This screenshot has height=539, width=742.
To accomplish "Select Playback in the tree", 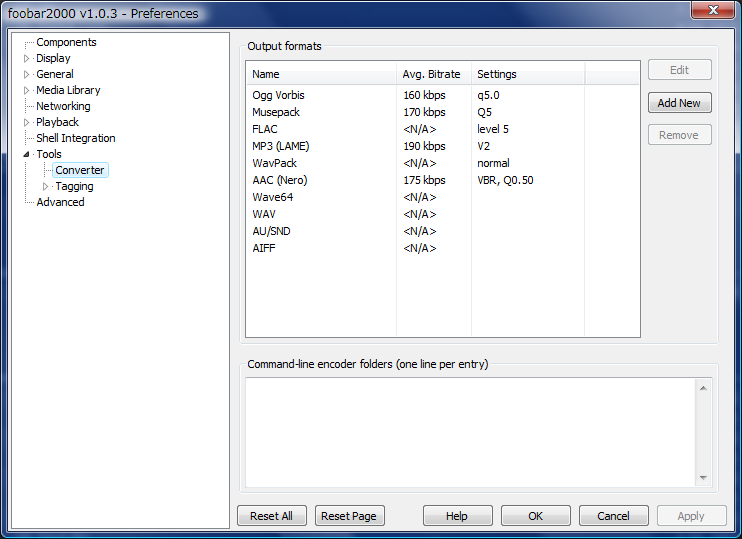I will click(x=57, y=122).
